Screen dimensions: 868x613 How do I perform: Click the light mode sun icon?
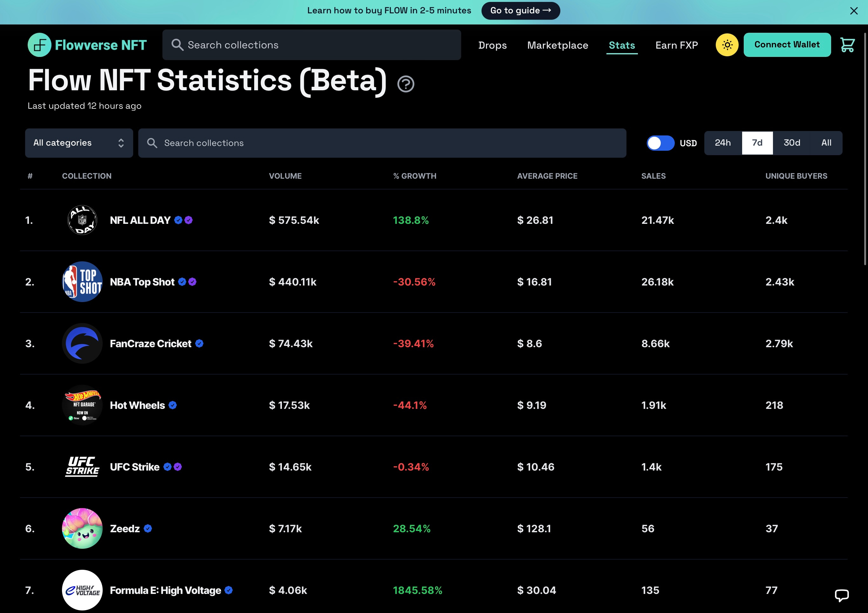click(x=727, y=45)
